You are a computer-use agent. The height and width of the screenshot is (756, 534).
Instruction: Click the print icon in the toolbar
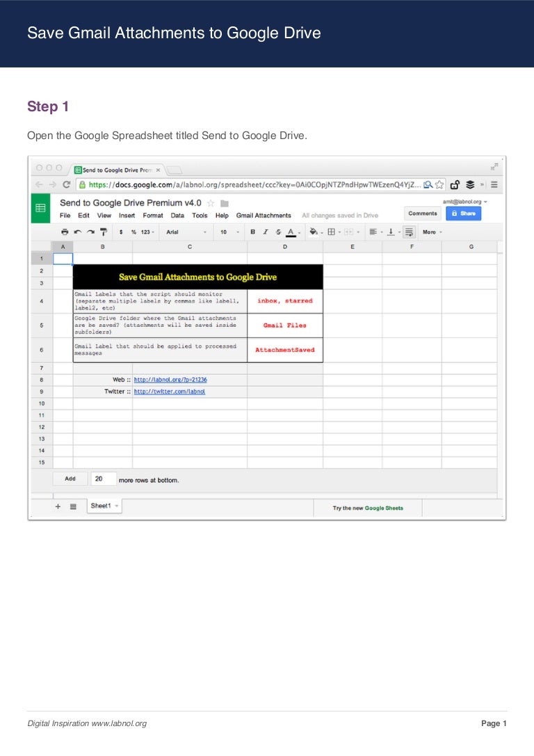click(65, 232)
